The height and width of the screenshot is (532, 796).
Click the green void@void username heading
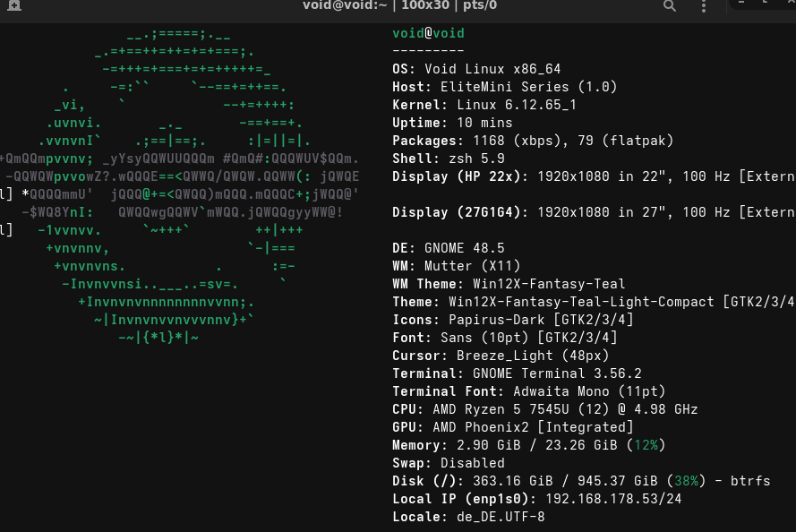tap(428, 33)
